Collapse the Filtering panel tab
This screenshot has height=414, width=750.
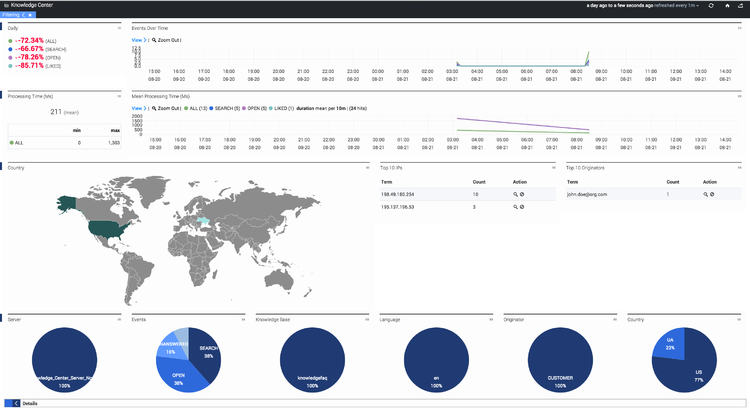coord(18,16)
